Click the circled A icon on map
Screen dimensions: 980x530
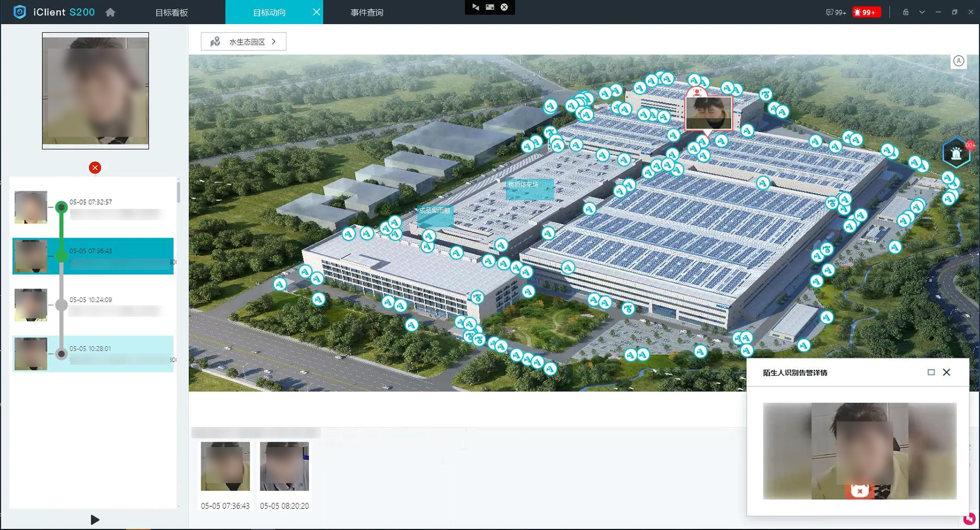click(959, 61)
